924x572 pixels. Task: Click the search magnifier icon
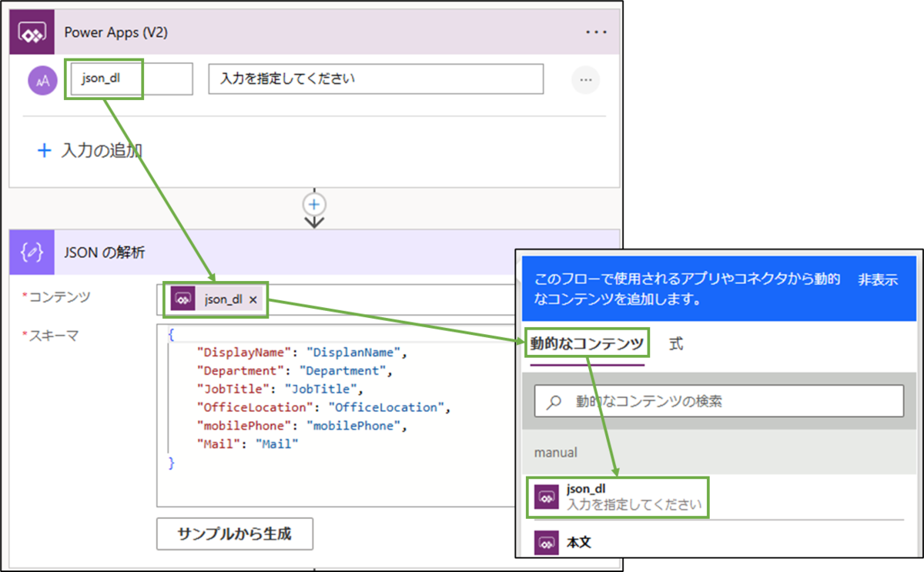pos(554,402)
